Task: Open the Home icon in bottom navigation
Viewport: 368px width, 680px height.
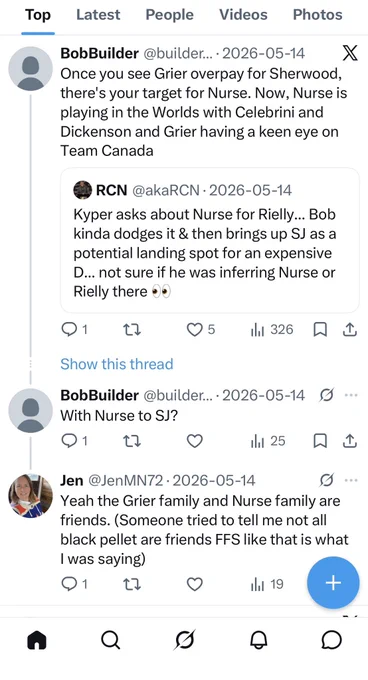Action: coord(36,640)
